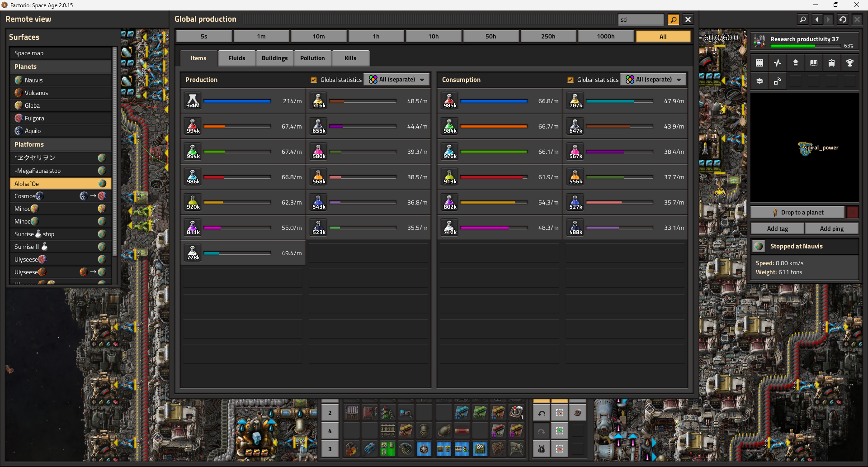Viewport: 868px width, 467px height.
Task: Click the Add tag button
Action: click(778, 229)
